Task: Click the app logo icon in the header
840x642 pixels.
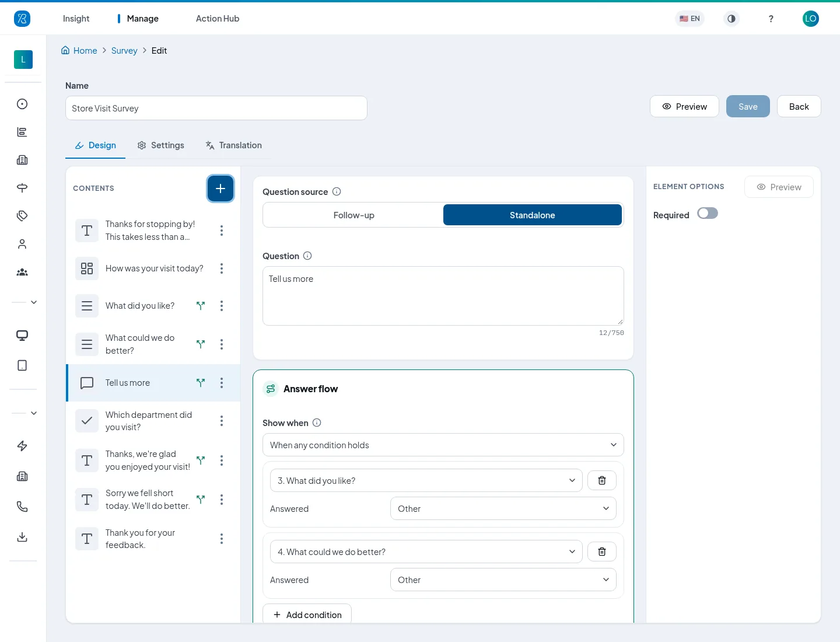Action: (22, 19)
